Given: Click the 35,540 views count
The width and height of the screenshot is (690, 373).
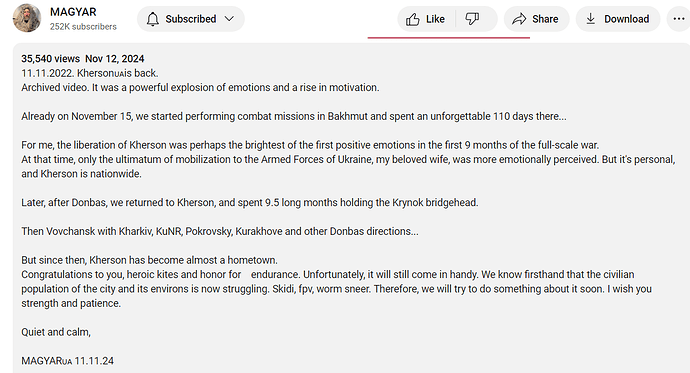Looking at the screenshot, I should pyautogui.click(x=51, y=59).
